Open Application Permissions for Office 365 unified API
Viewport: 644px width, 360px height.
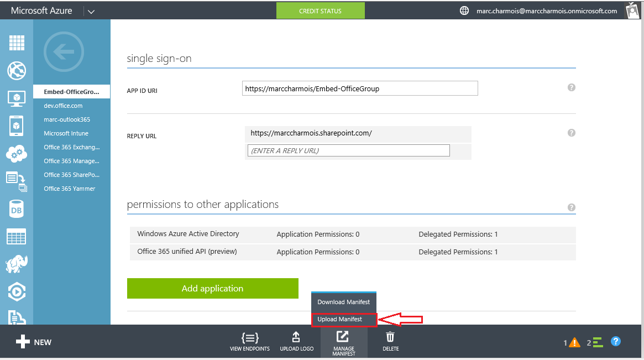(x=318, y=252)
